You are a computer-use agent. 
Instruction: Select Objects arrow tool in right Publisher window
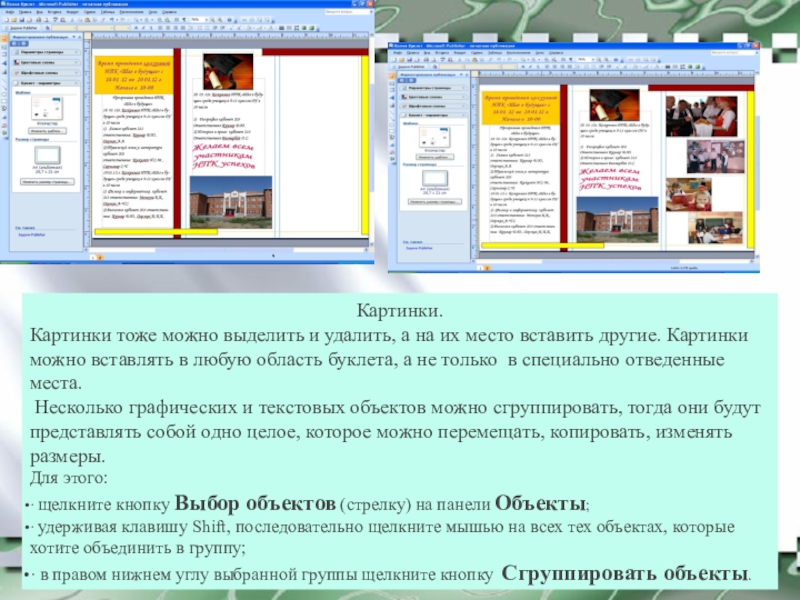tap(392, 76)
